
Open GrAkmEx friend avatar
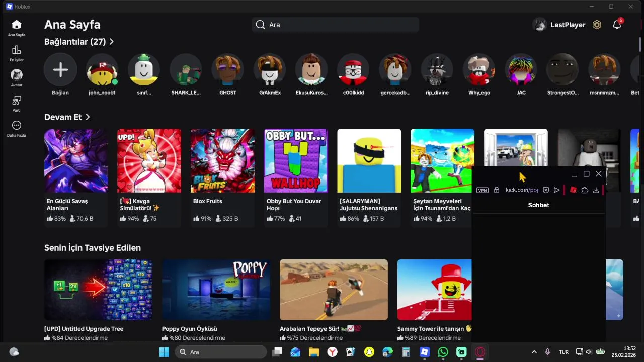(270, 70)
